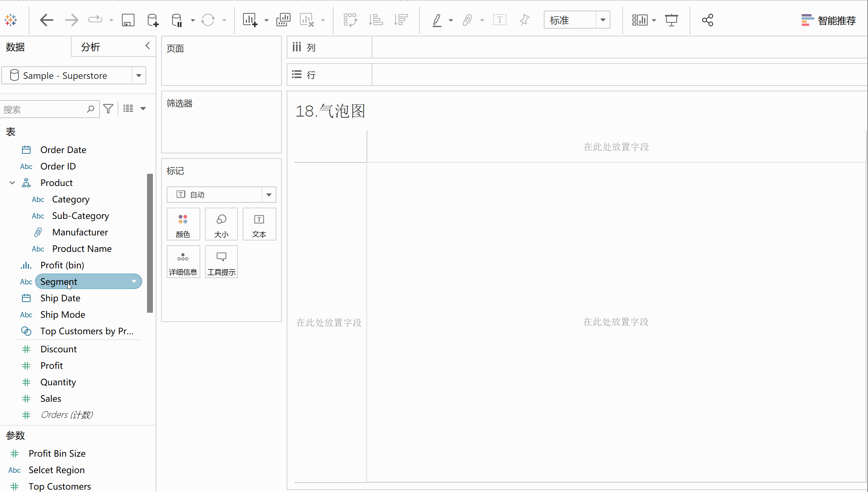Switch to the Data tab
The width and height of the screenshot is (868, 492).
tap(16, 47)
